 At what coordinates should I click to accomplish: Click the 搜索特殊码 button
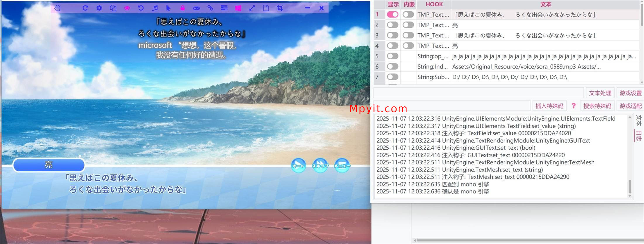[x=597, y=106]
